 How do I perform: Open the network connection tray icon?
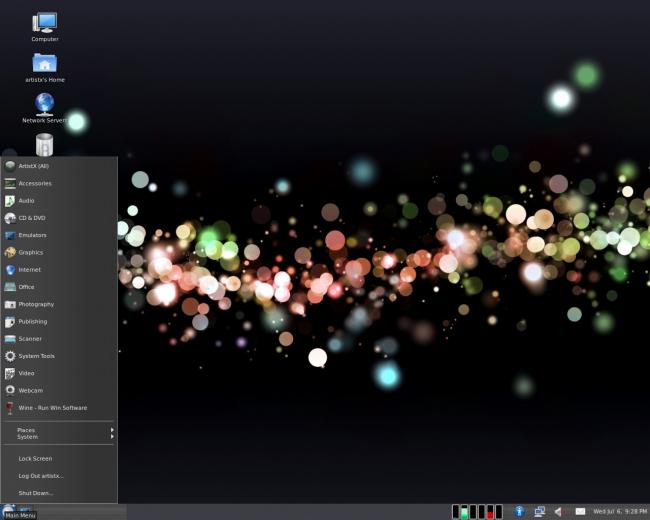[539, 512]
